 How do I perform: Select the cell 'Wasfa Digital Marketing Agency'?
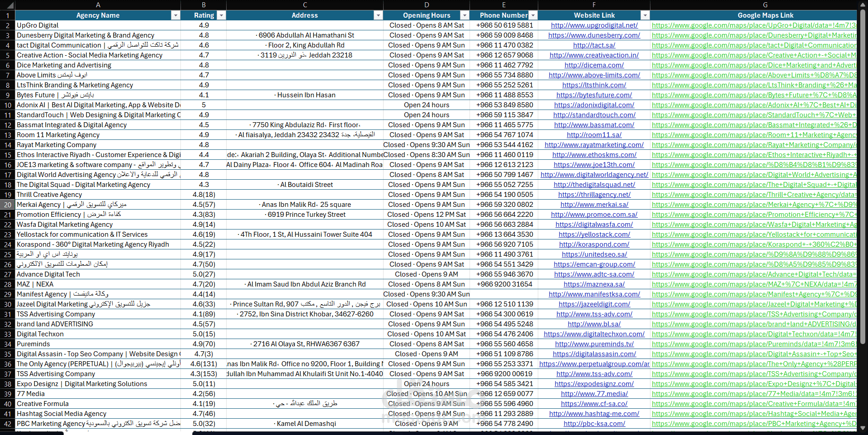98,225
